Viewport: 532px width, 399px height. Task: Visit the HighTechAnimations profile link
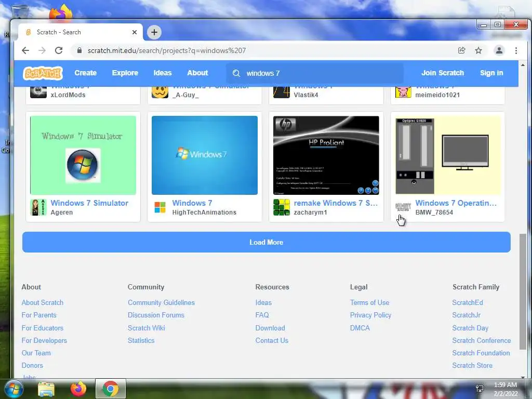click(204, 212)
